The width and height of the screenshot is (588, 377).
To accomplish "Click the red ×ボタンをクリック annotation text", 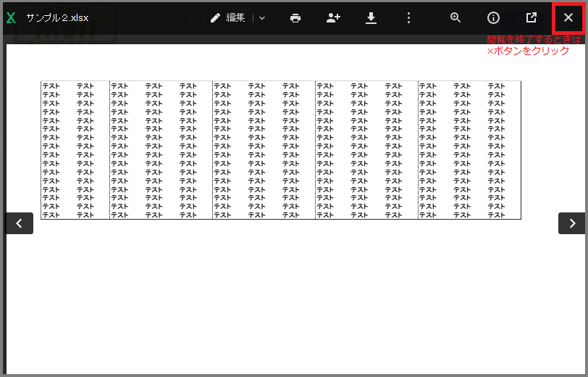I will pos(528,51).
